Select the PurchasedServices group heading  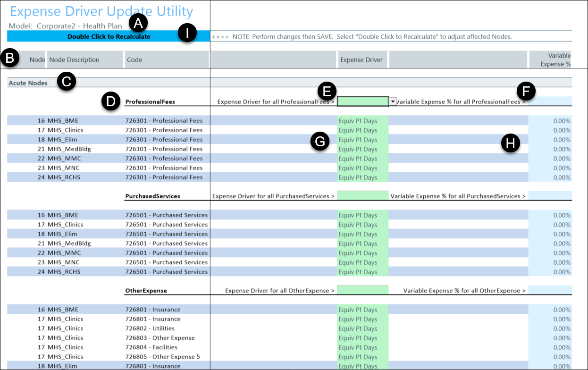[x=152, y=196]
